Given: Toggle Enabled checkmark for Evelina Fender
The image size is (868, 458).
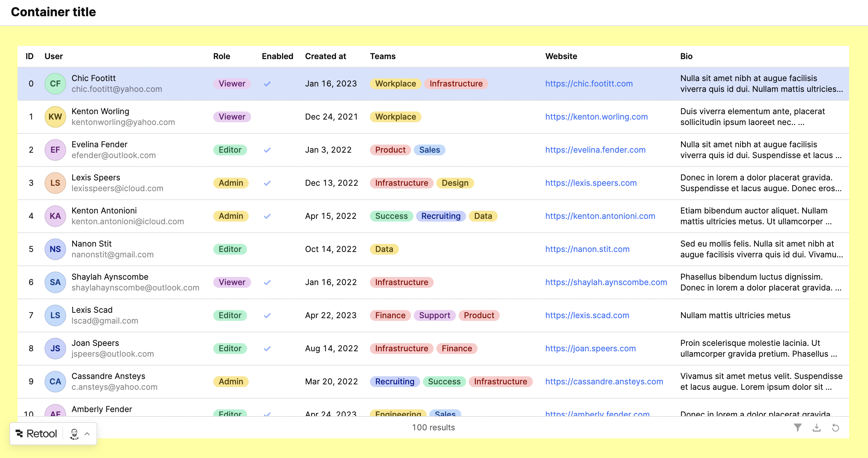Looking at the screenshot, I should point(267,150).
